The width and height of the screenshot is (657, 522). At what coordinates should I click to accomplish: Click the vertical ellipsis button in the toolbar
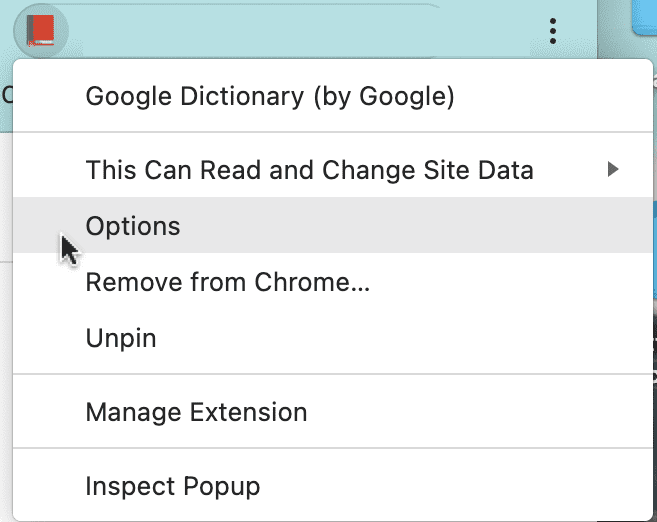tap(553, 32)
